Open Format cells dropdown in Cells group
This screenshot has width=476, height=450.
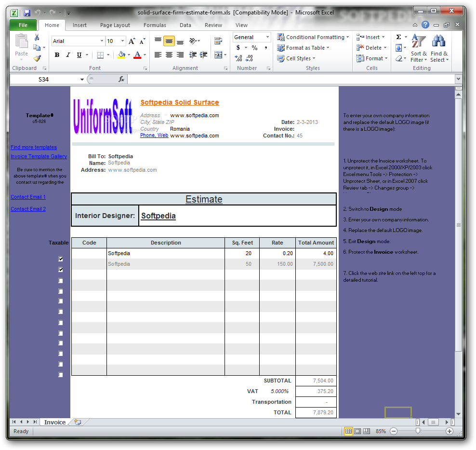coord(372,58)
